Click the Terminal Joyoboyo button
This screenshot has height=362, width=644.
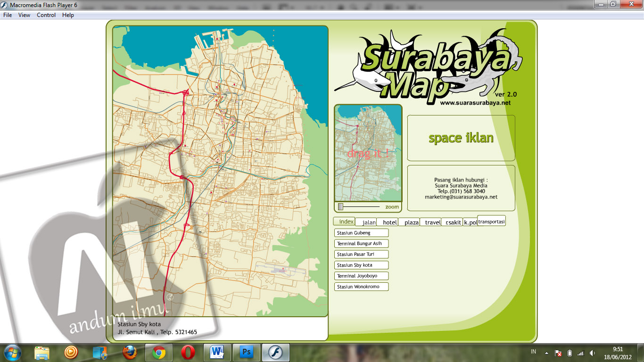[x=361, y=276]
